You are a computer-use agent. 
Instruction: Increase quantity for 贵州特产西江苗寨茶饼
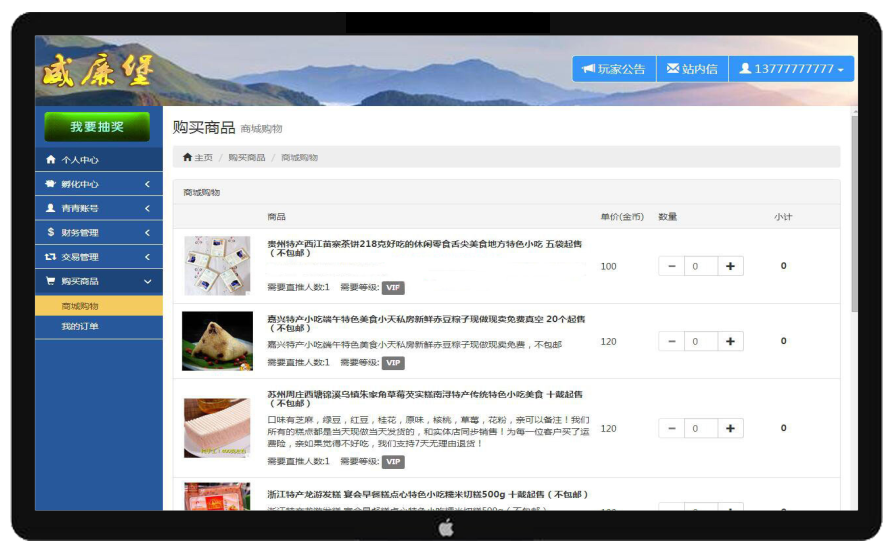(x=730, y=266)
